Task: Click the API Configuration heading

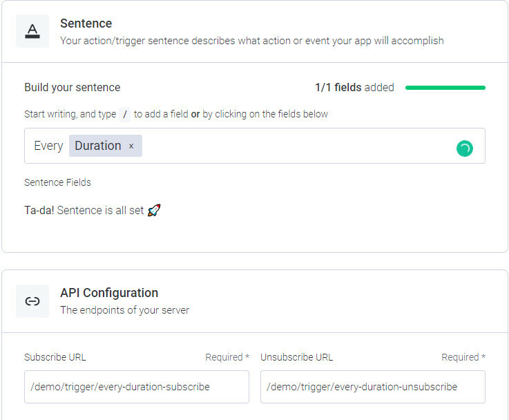Action: tap(109, 293)
